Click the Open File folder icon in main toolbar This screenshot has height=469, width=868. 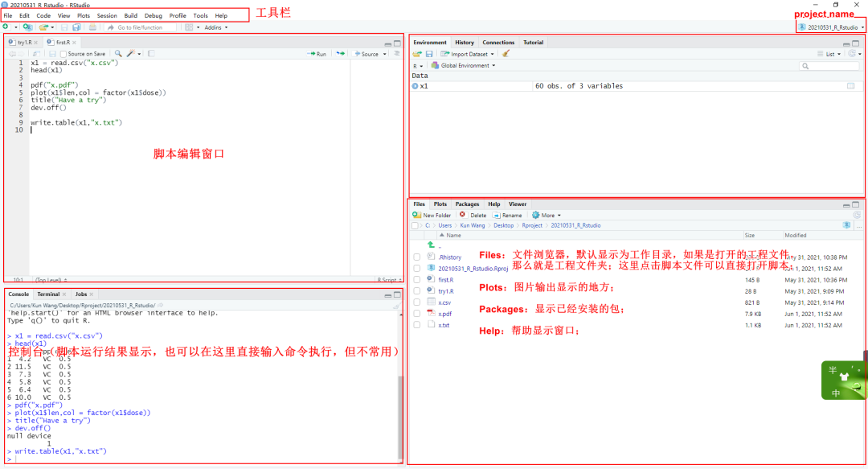click(43, 27)
